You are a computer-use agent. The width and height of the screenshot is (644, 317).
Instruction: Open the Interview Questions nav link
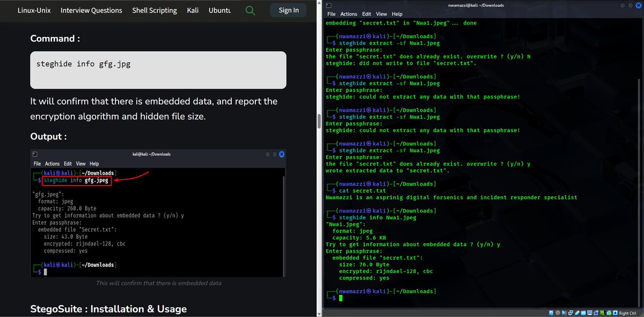91,10
